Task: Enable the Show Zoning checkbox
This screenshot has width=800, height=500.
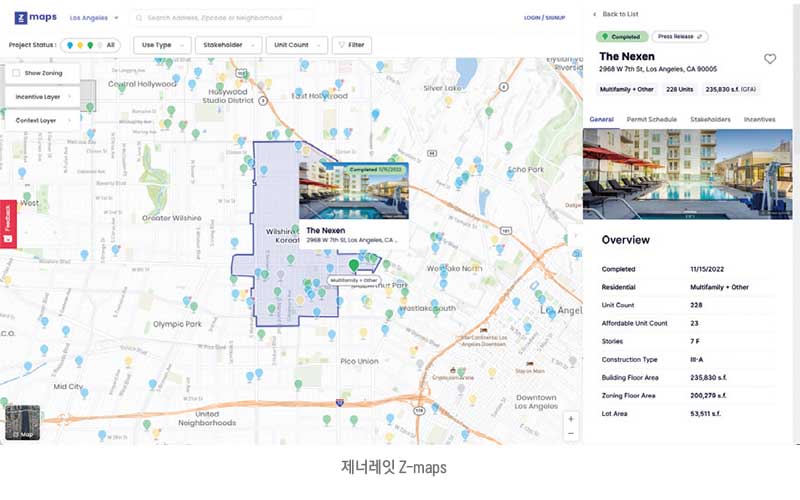Action: click(x=18, y=73)
